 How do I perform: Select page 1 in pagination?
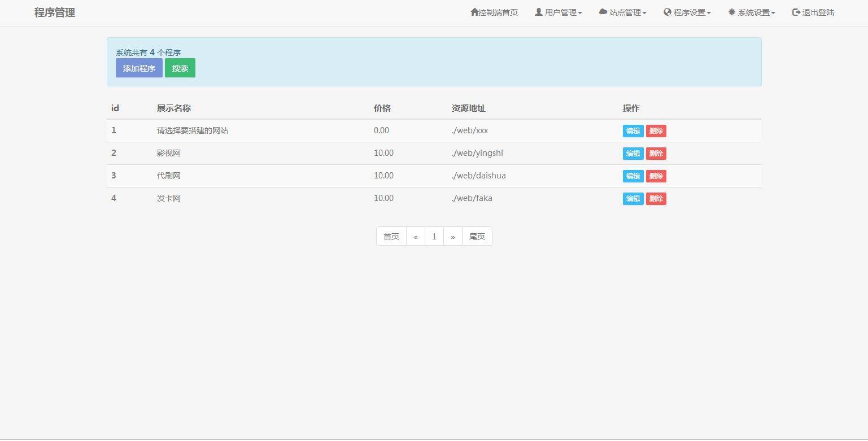point(434,236)
